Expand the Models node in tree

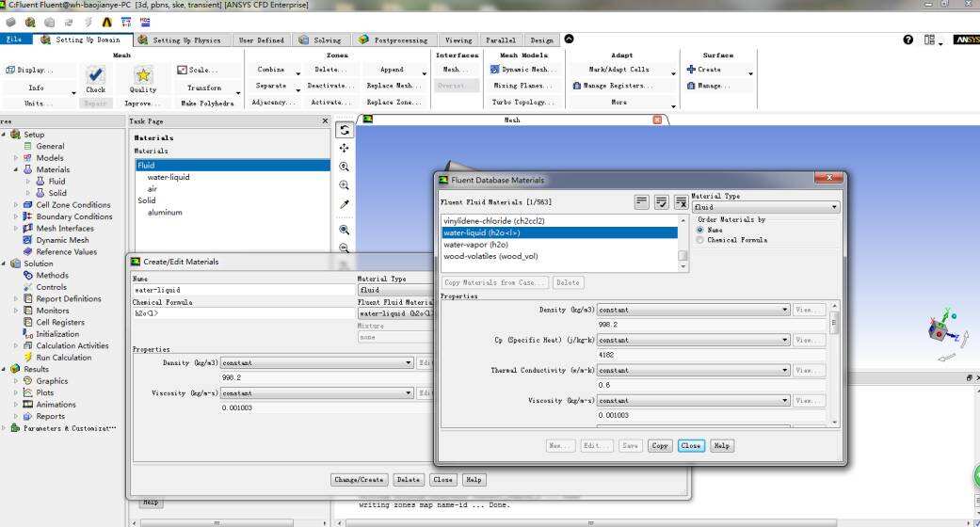coord(16,158)
